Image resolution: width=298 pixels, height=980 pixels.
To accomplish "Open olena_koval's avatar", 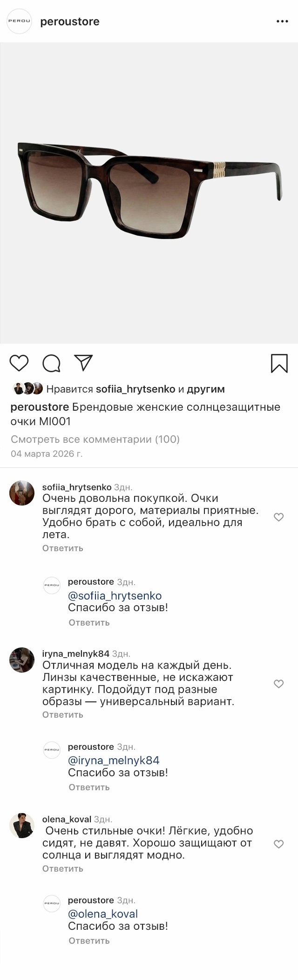I will (x=22, y=826).
